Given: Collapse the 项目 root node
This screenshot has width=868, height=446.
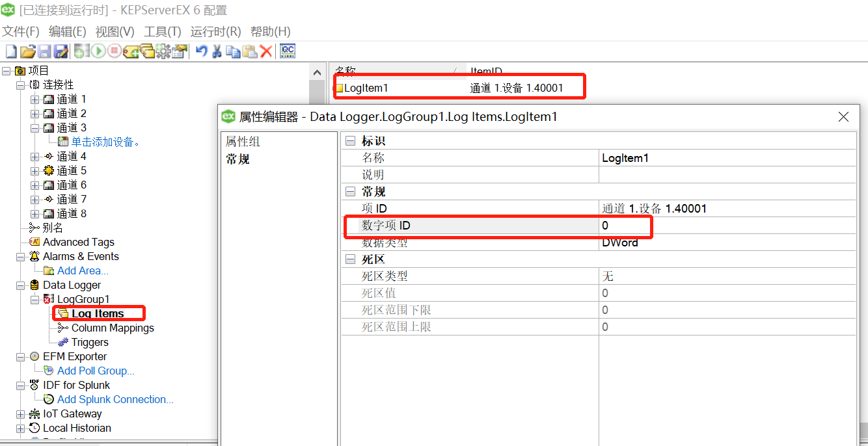Looking at the screenshot, I should pos(7,70).
